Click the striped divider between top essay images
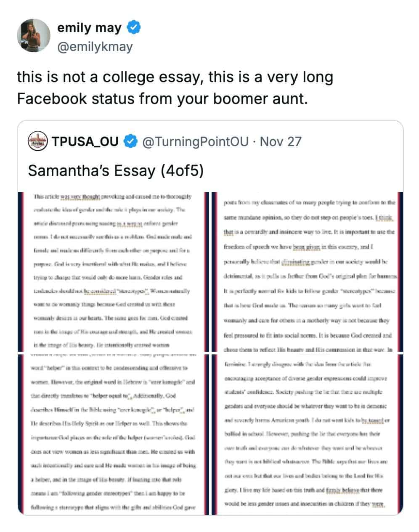The height and width of the screenshot is (532, 419). pyautogui.click(x=210, y=271)
